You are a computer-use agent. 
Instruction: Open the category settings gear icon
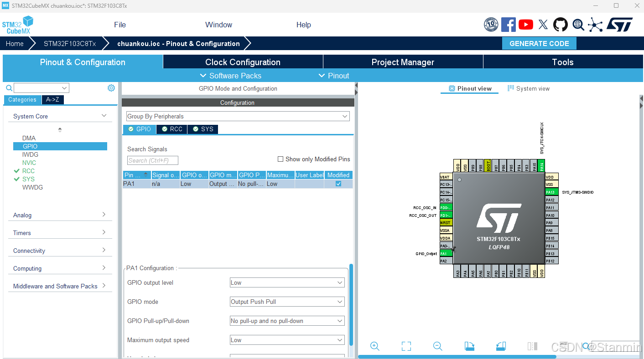pyautogui.click(x=111, y=88)
